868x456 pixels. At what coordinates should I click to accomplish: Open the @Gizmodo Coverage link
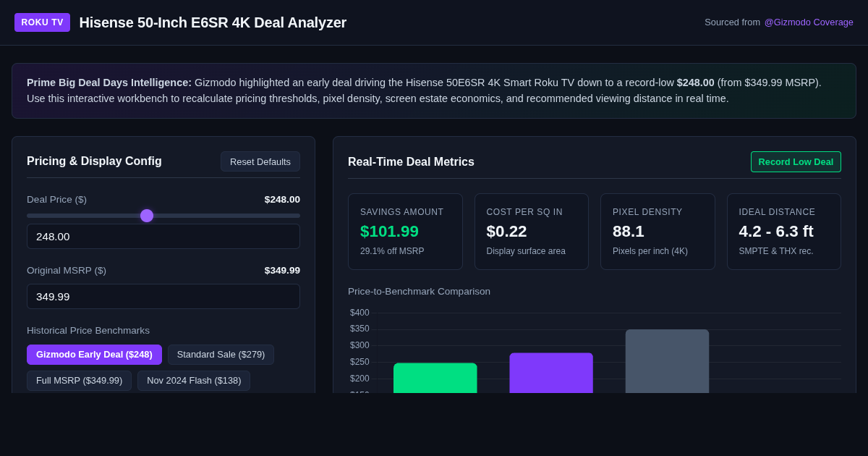[809, 22]
